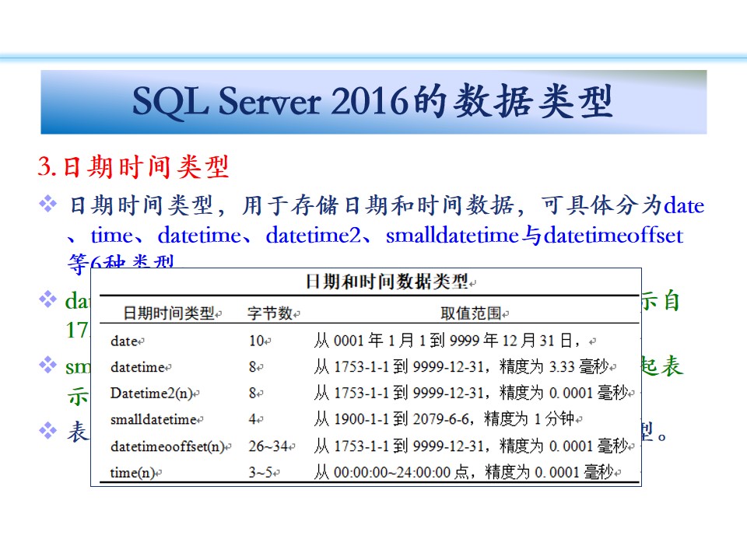This screenshot has width=747, height=560.
Task: Click the text '等6种类型' under the paragraph
Action: click(121, 261)
